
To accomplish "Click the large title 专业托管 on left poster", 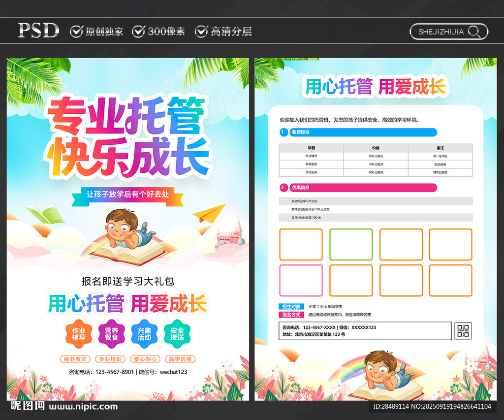I will pyautogui.click(x=127, y=116).
